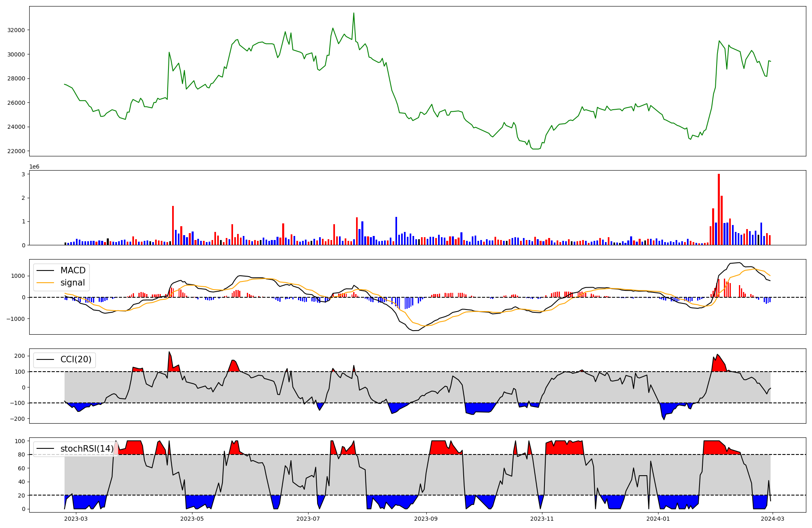The height and width of the screenshot is (528, 812).
Task: Click the highest peak of the green price line
Action: pyautogui.click(x=354, y=13)
